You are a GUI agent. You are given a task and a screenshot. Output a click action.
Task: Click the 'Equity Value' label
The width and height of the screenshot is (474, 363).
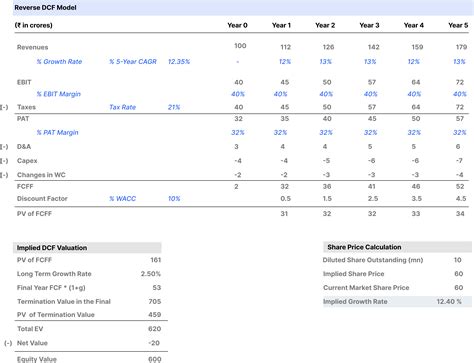point(37,359)
